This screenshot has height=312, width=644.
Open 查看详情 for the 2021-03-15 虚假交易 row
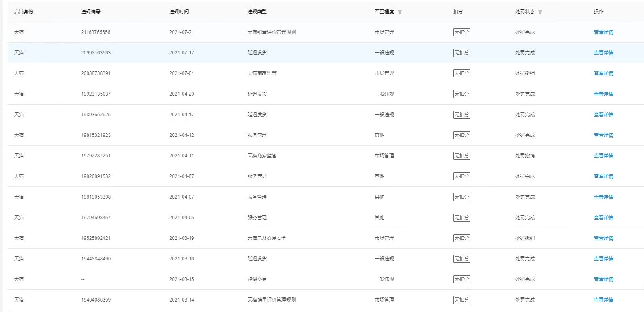coord(603,279)
